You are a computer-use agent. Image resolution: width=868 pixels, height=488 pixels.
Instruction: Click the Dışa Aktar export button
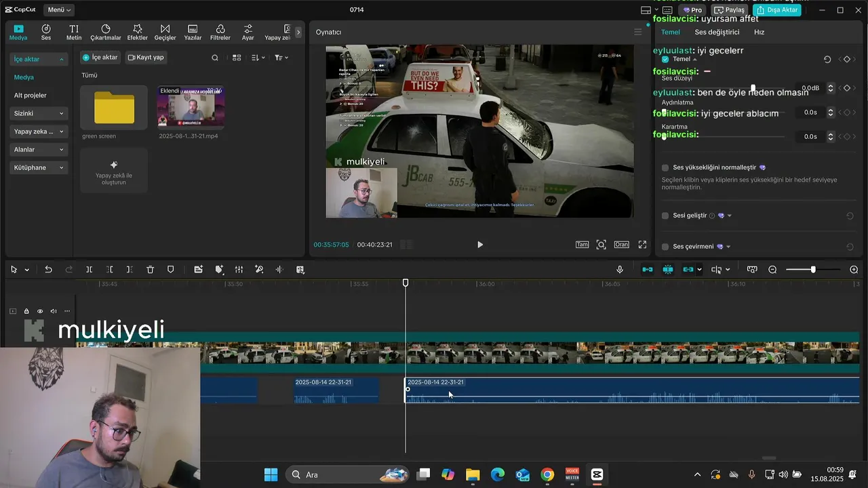tap(776, 10)
